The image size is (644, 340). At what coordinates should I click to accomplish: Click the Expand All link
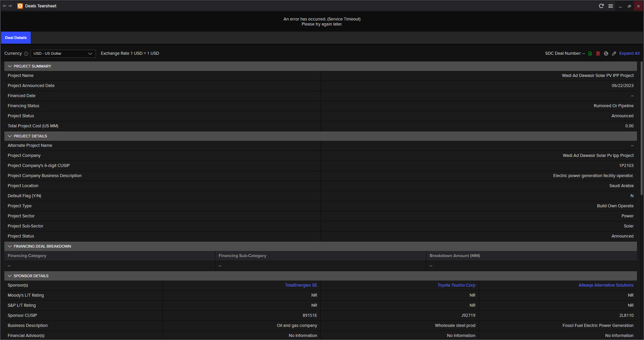click(x=630, y=54)
